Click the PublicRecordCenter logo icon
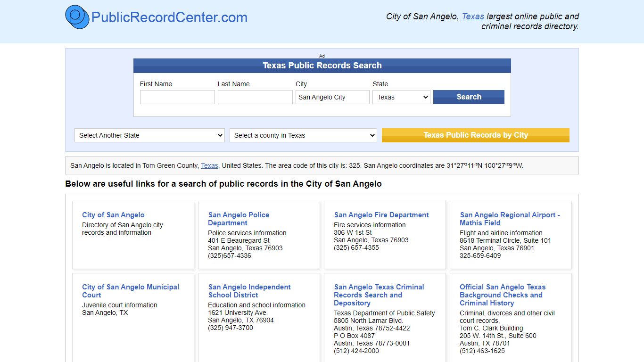The width and height of the screenshot is (644, 362). coord(77,17)
